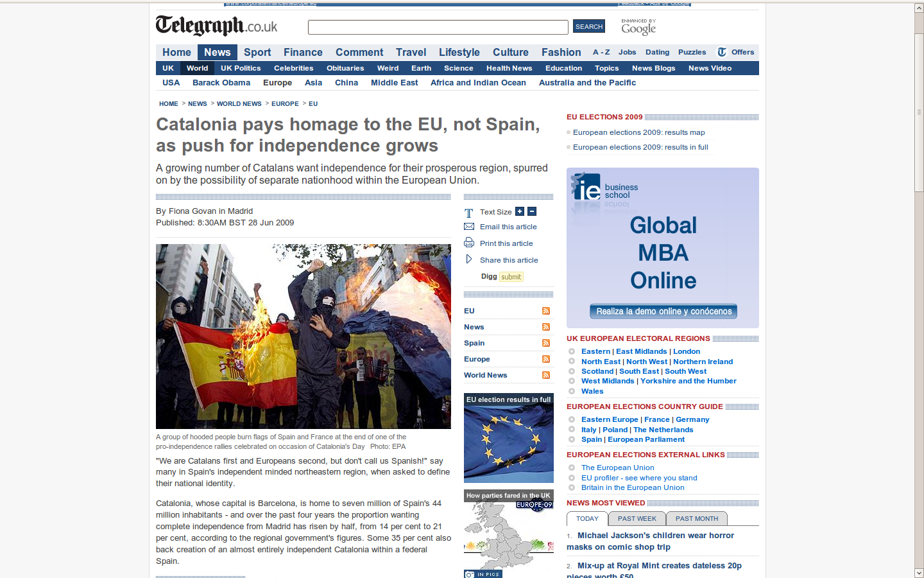Click the scroll down arrow on the scrollbar

[x=919, y=573]
